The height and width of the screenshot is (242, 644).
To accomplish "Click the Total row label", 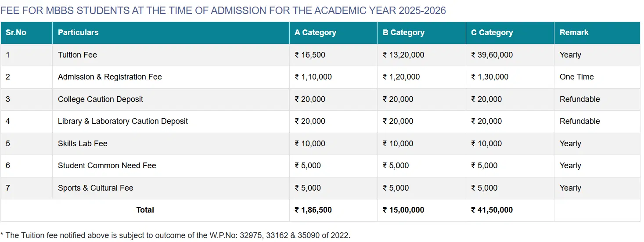I will (145, 210).
